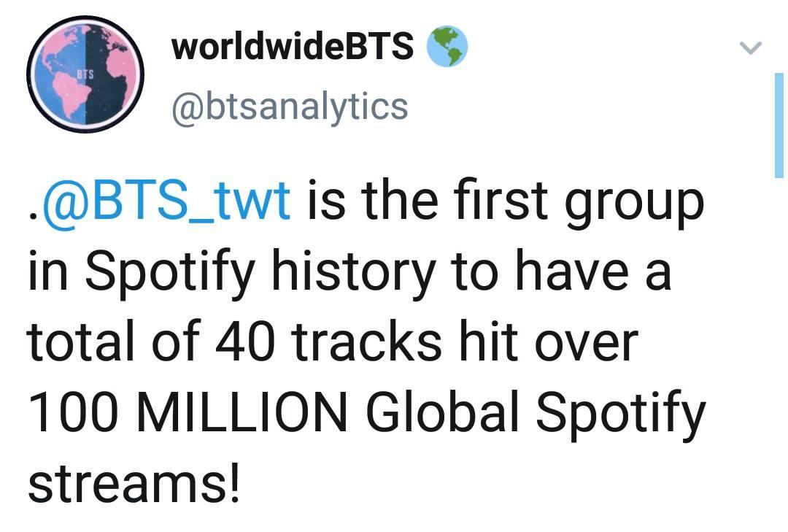Tap the words "100 MILLION" in the tweet

coord(188,412)
